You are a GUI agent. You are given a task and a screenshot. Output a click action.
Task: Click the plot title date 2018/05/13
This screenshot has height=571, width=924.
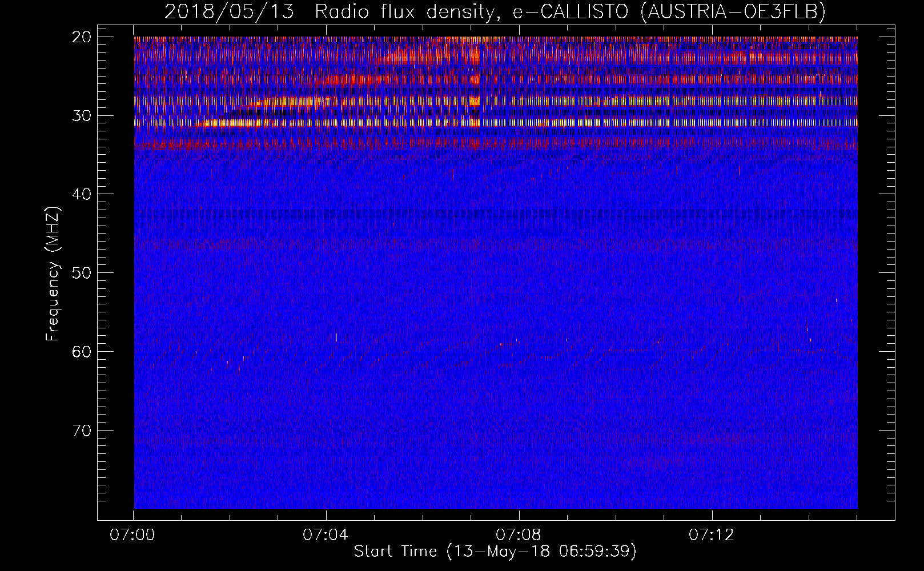229,11
